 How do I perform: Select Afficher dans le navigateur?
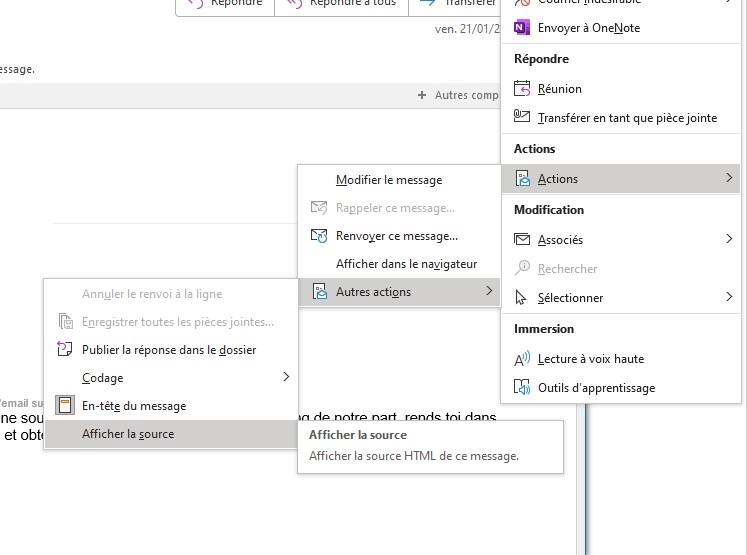tap(406, 264)
